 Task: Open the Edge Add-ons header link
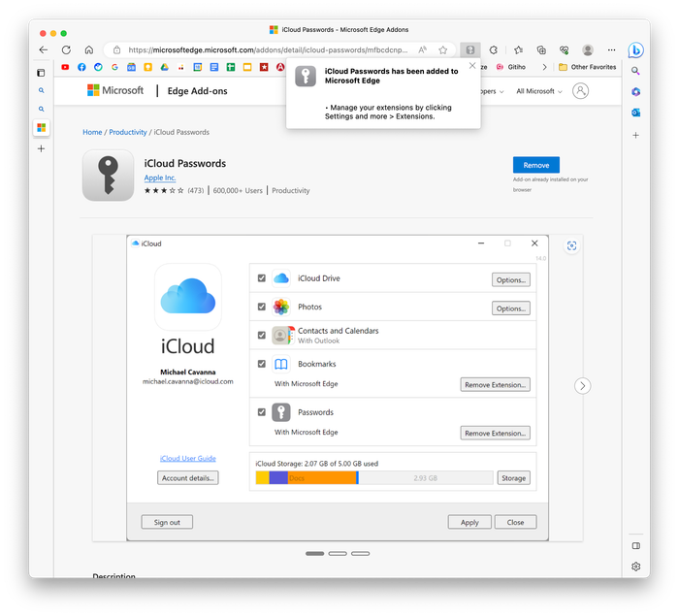tap(197, 91)
